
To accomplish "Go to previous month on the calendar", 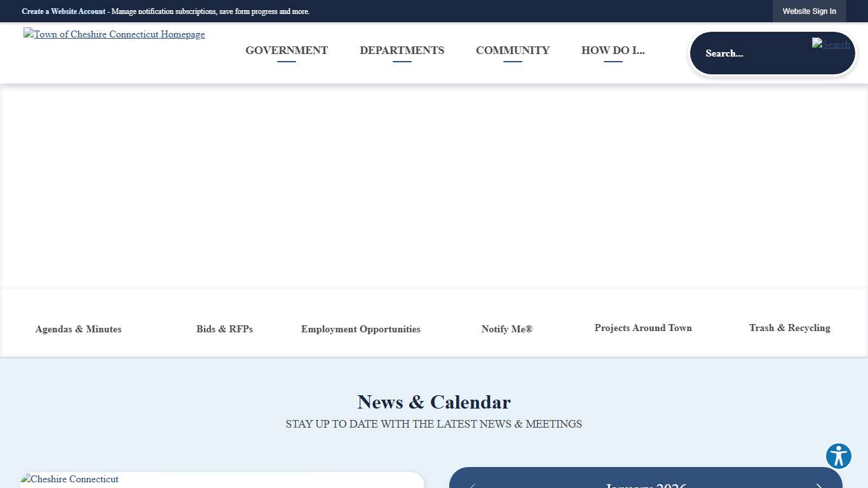I will pos(471,485).
